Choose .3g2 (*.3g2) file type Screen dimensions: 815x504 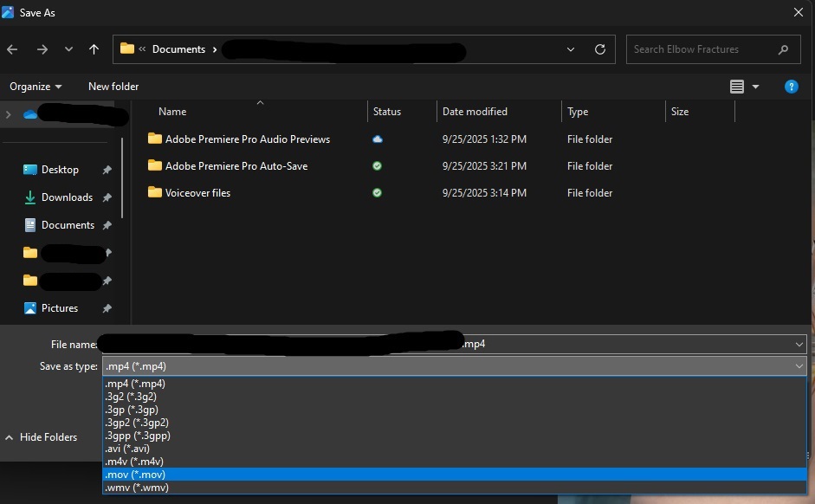pyautogui.click(x=455, y=397)
